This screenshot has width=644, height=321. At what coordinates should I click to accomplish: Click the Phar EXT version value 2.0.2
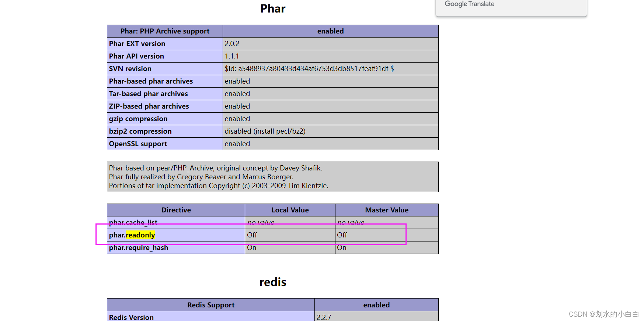coord(232,44)
